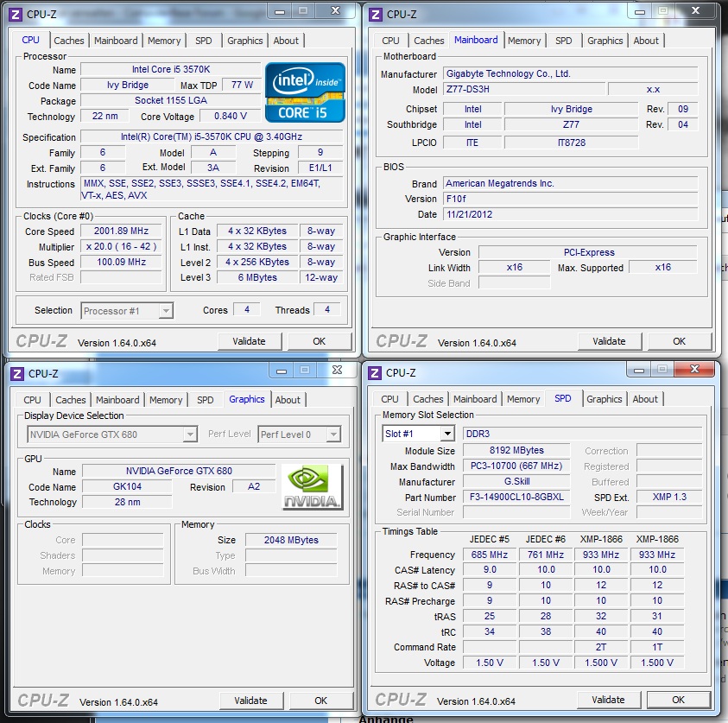Click the CPU-Z app icon in SPD window title bar
728x723 pixels.
375,373
